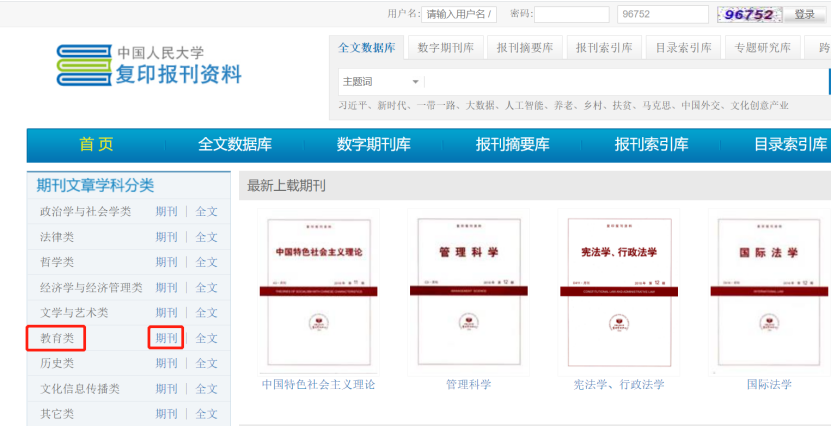The image size is (831, 427).
Task: Open 全文数据库 in the blue navigation bar
Action: [235, 145]
